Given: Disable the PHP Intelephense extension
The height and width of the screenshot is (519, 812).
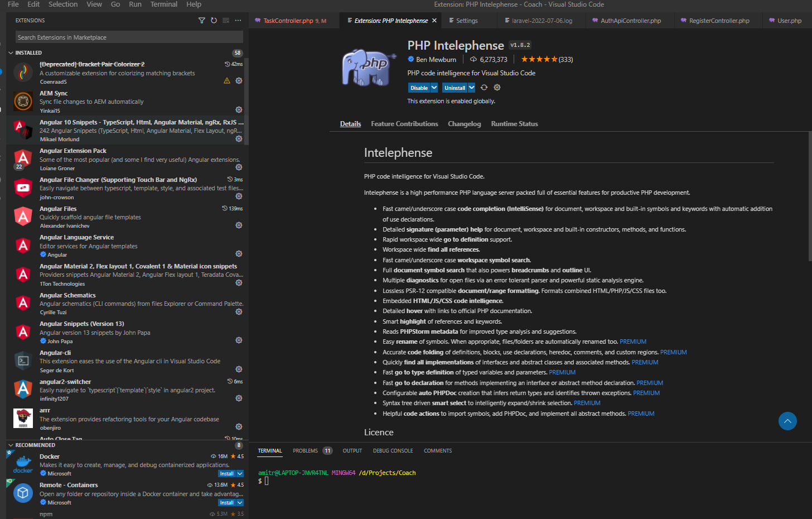Looking at the screenshot, I should (419, 88).
